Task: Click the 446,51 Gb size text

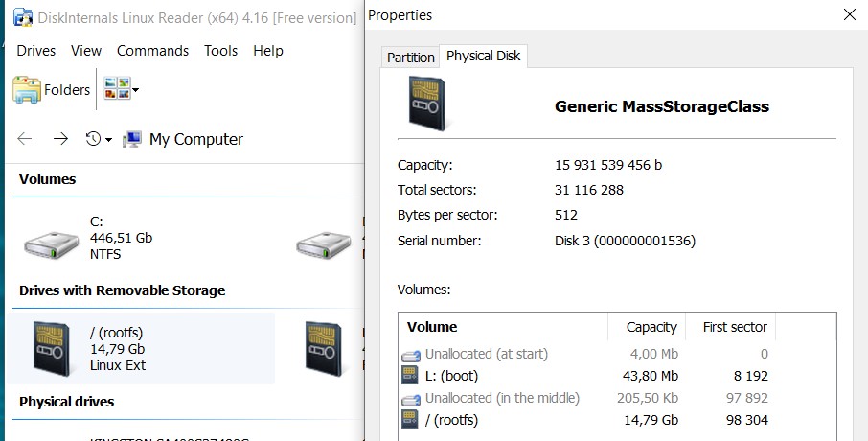Action: click(x=121, y=238)
